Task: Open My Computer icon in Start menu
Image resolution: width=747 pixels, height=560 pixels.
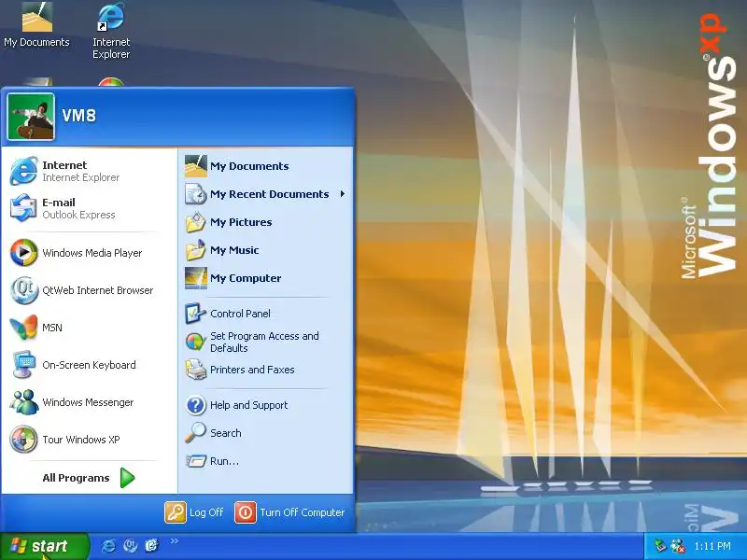Action: 196,278
